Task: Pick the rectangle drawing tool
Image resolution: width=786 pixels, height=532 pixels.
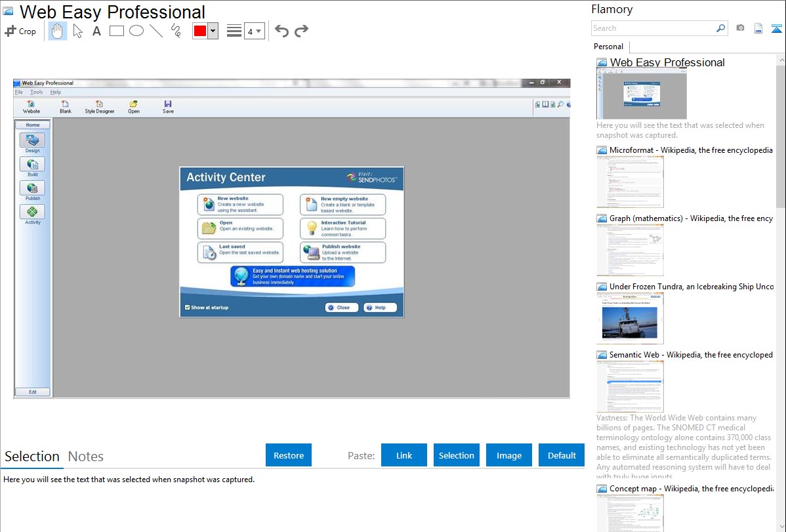Action: (x=116, y=31)
